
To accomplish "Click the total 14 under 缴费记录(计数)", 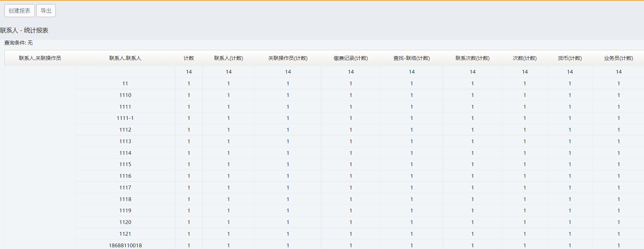I will [351, 72].
